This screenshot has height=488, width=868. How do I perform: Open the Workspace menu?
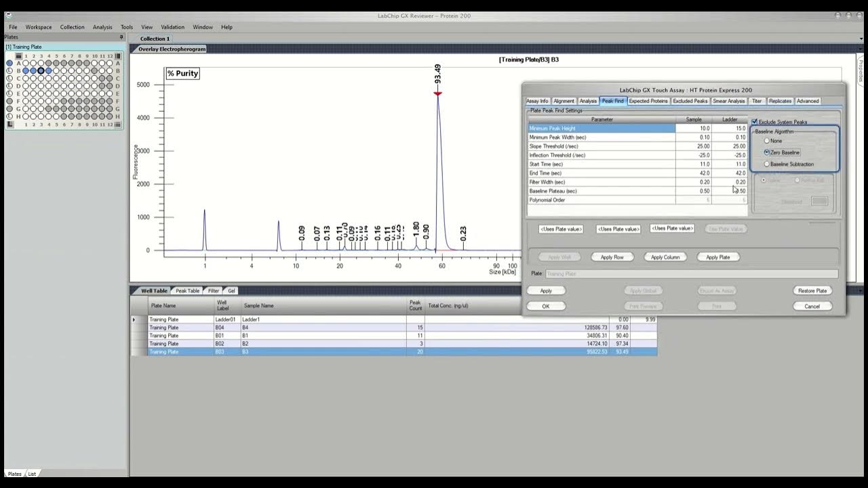tap(39, 27)
